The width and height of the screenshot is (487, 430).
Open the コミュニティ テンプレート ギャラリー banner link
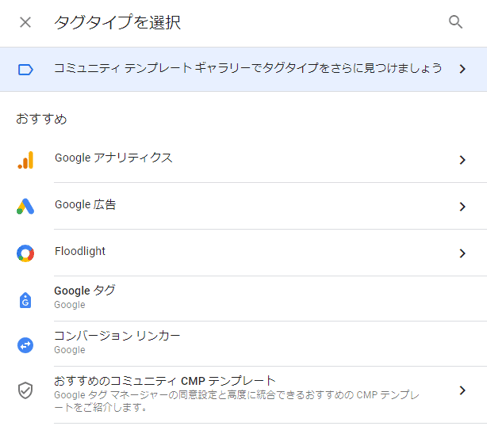tap(243, 69)
